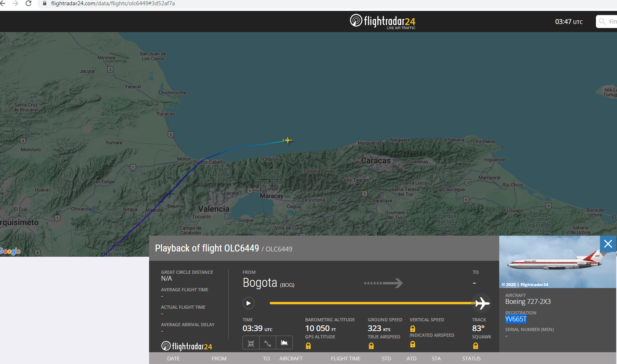The width and height of the screenshot is (617, 364).
Task: Click the Flightradar24 logo in the playback panel
Action: click(186, 346)
